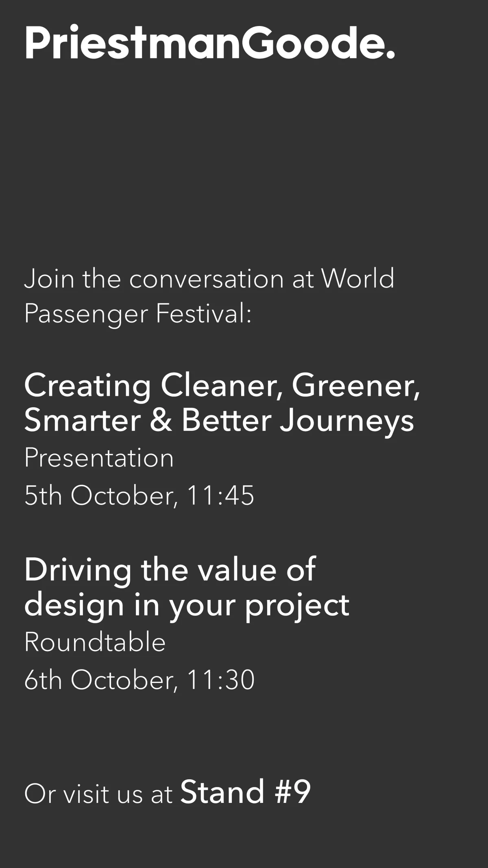Screen dimensions: 488x868
Task: Select the word "Journeys" in the title
Action: 346,421
